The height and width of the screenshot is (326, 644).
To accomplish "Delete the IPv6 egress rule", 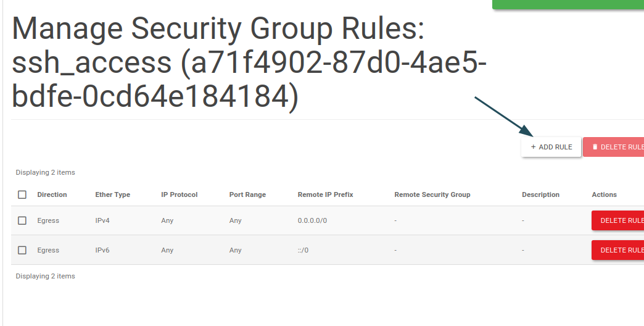I will tap(617, 250).
